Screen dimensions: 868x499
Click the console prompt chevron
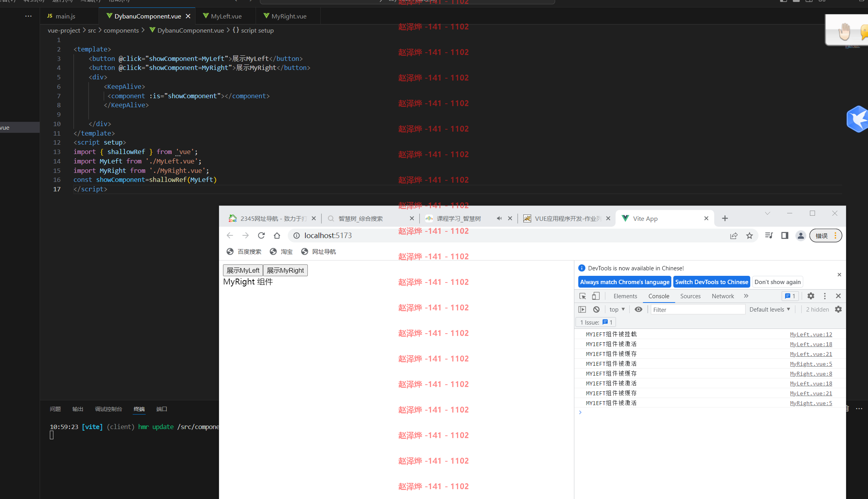coord(580,412)
